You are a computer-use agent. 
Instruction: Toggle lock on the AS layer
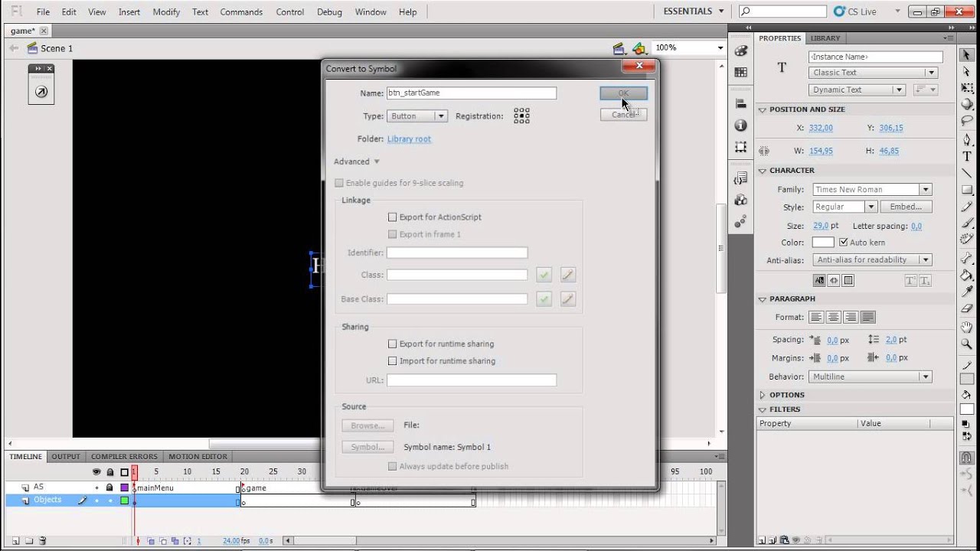click(x=109, y=487)
